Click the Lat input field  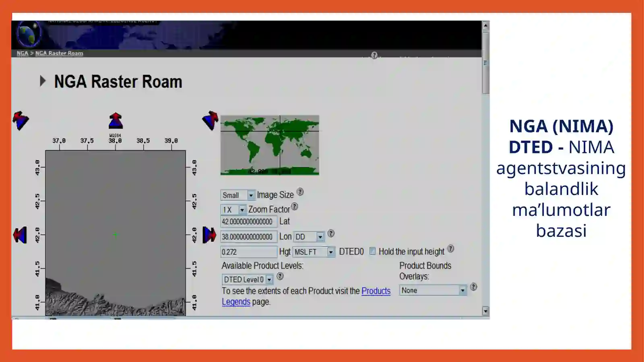click(x=248, y=222)
